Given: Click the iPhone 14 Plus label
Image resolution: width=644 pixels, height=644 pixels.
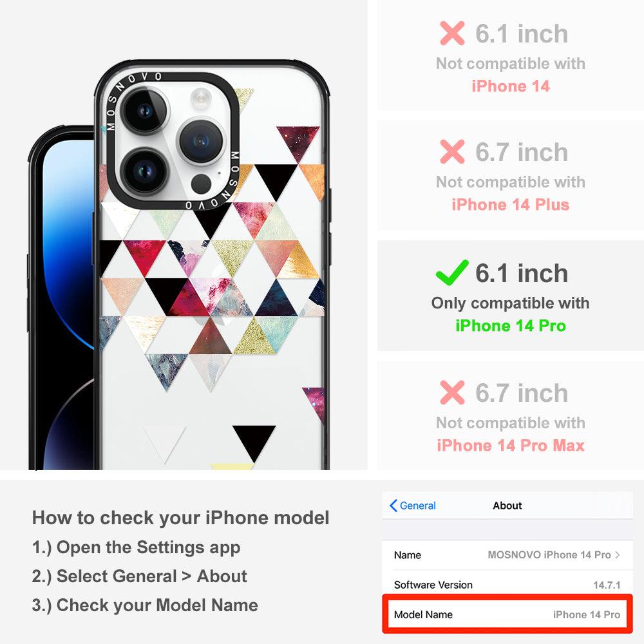Looking at the screenshot, I should pyautogui.click(x=511, y=205).
